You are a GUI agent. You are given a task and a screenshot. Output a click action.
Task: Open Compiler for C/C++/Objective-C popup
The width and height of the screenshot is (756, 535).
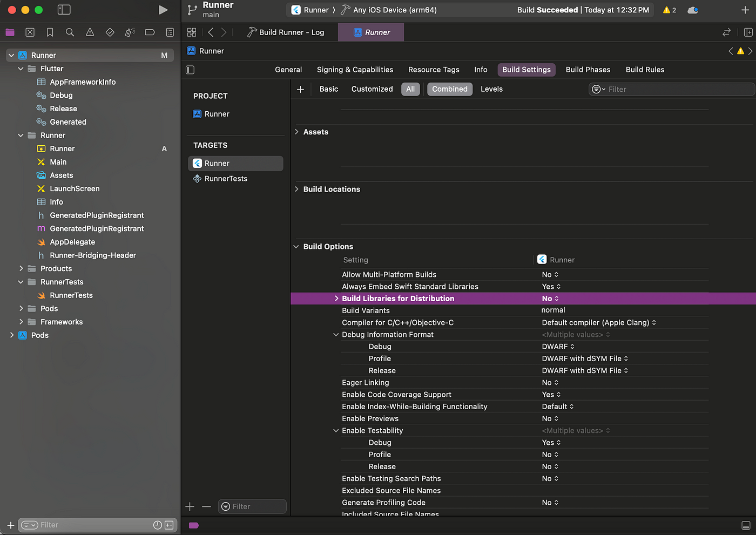[599, 323]
